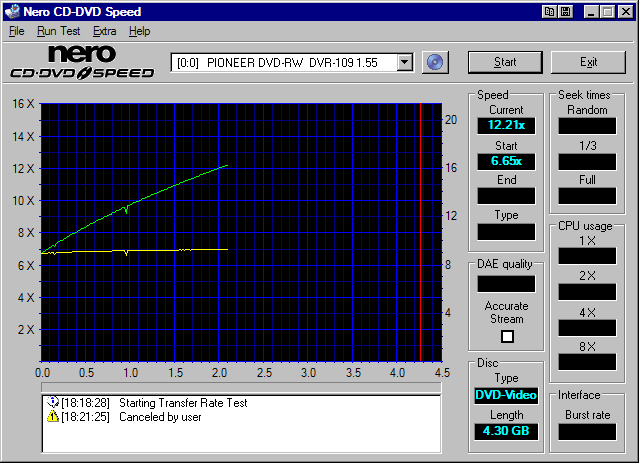This screenshot has width=639, height=463.
Task: Minimize the Nero CD-DVD Speed window
Action: pyautogui.click(x=590, y=12)
